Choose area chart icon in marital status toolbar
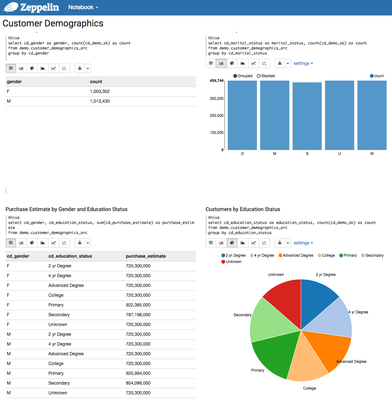392x400 pixels. (x=243, y=63)
